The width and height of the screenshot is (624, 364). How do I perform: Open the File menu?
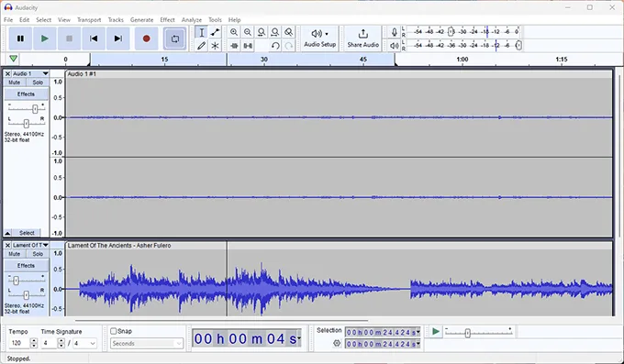8,20
